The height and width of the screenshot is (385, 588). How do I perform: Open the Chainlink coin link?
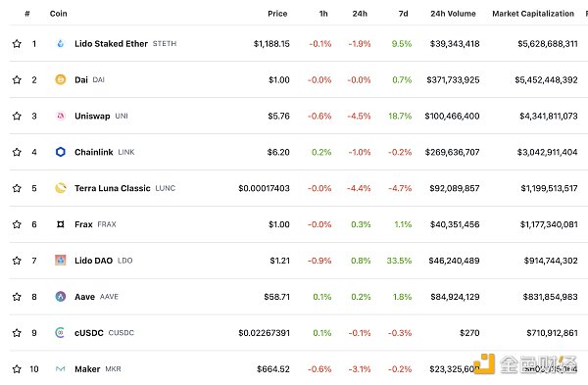coord(94,152)
